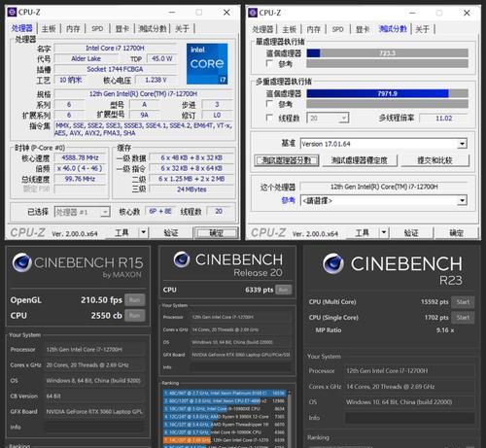
Task: Click the 确定 button in the left CPU-Z window
Action: 216,232
